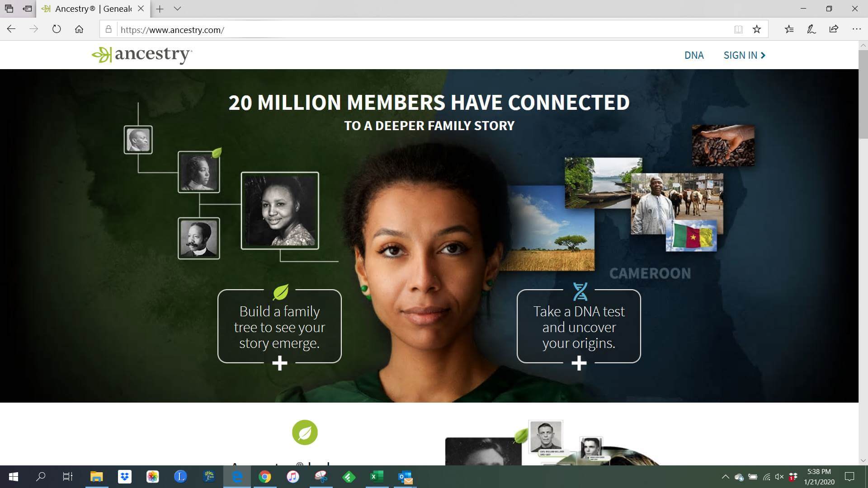Screen dimensions: 868x488
Task: Open notifications action center
Action: [849, 477]
